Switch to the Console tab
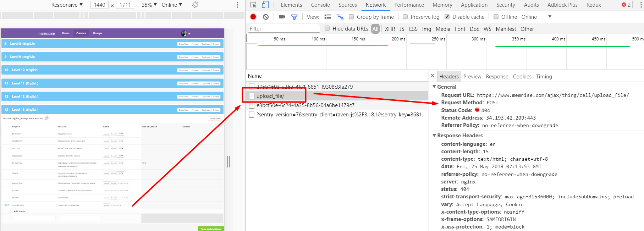Image resolution: width=644 pixels, height=231 pixels. coord(320,5)
